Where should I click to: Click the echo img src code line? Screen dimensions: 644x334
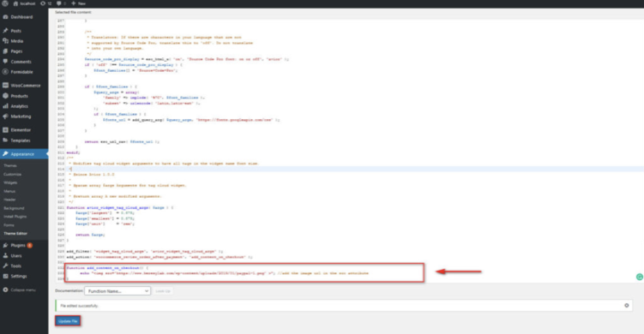pyautogui.click(x=225, y=273)
